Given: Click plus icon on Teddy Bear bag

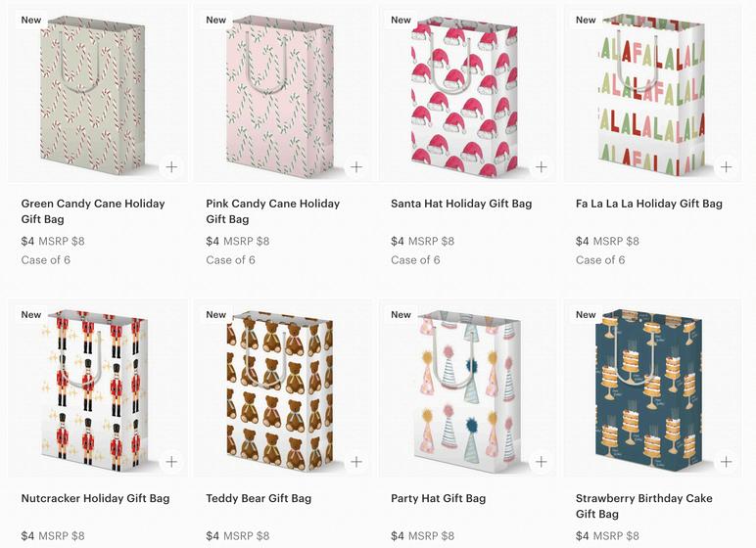Looking at the screenshot, I should pyautogui.click(x=356, y=462).
